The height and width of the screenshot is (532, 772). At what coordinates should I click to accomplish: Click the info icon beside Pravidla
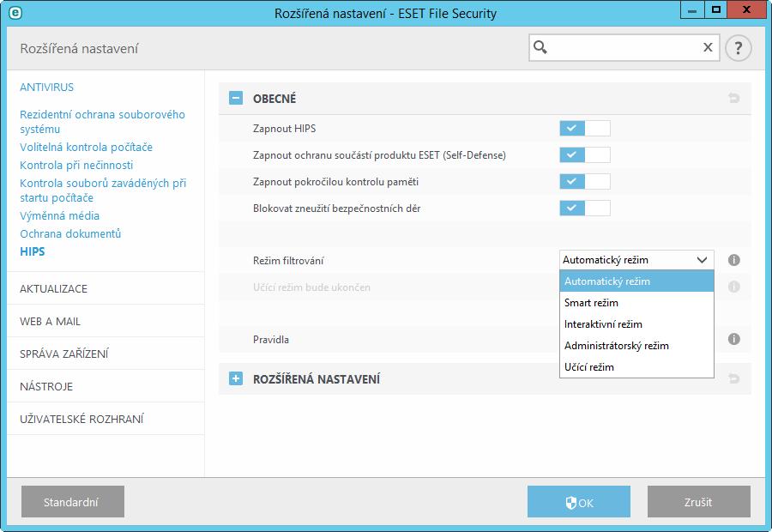[x=733, y=339]
